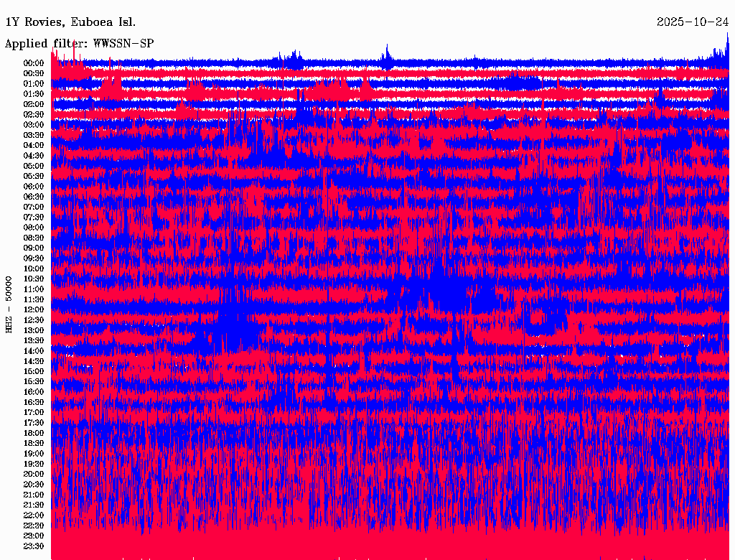Viewport: 735px width, 560px height.
Task: Select the 20:30 time row label
Action: pos(34,485)
